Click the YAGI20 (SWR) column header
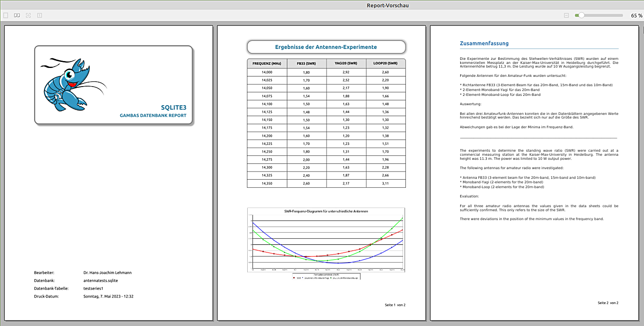 click(346, 64)
